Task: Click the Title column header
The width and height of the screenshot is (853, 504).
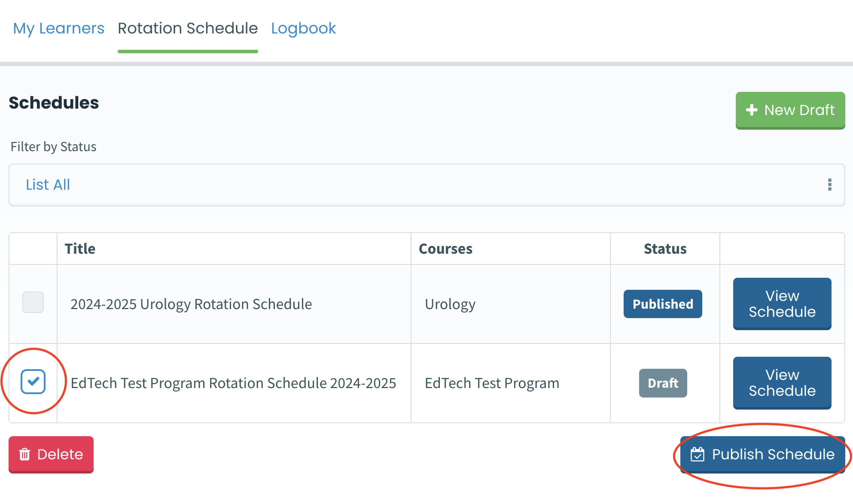Action: (80, 249)
